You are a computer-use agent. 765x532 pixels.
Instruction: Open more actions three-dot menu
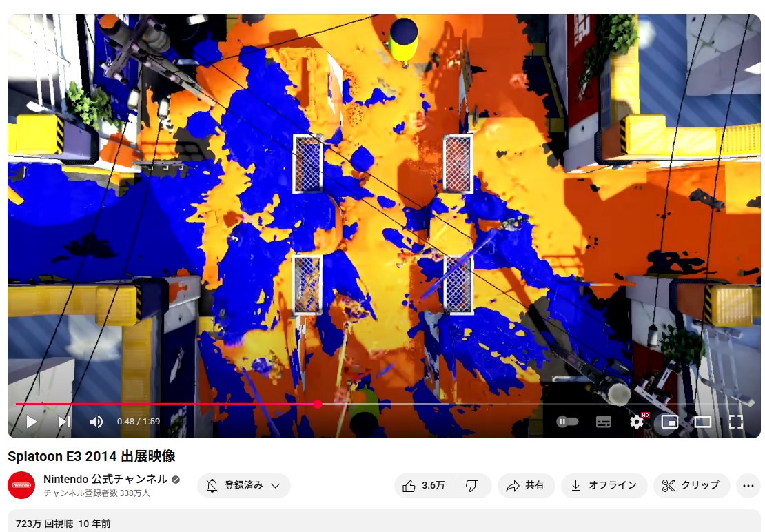pyautogui.click(x=748, y=486)
